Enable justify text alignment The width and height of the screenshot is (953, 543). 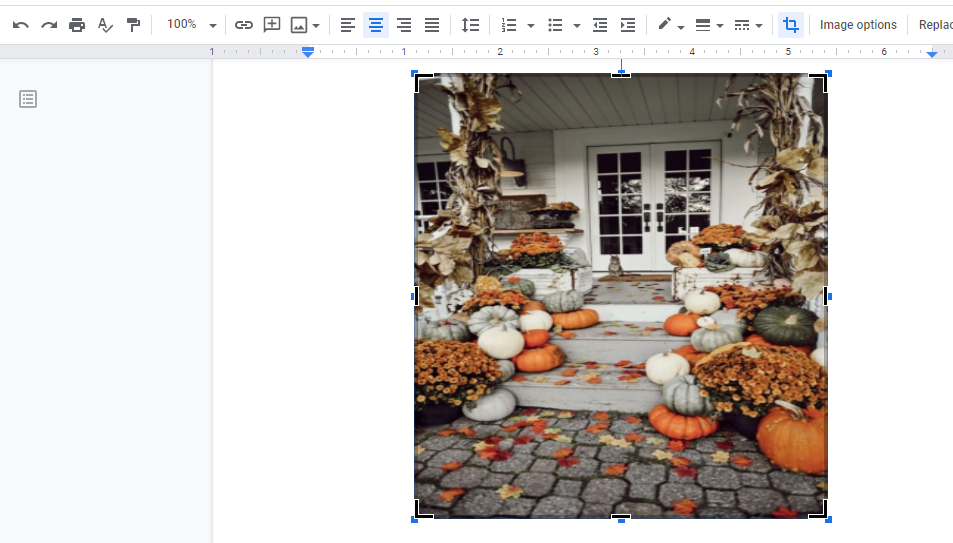click(x=432, y=25)
